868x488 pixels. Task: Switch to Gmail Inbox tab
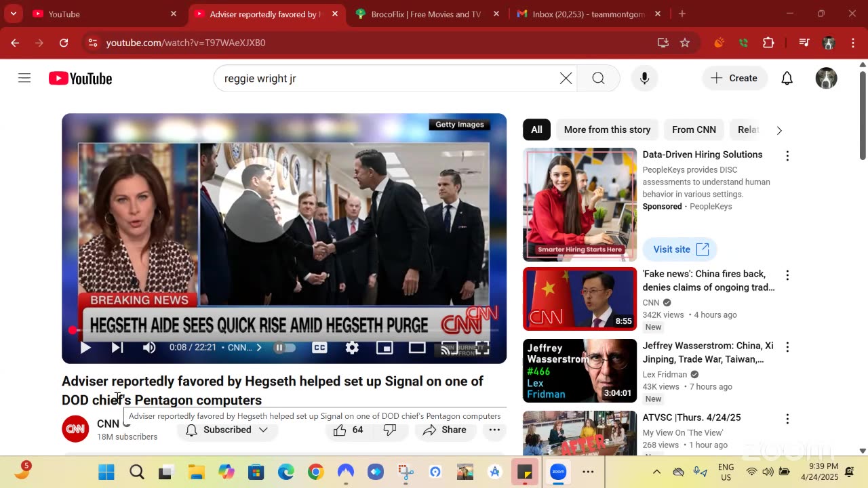point(589,14)
